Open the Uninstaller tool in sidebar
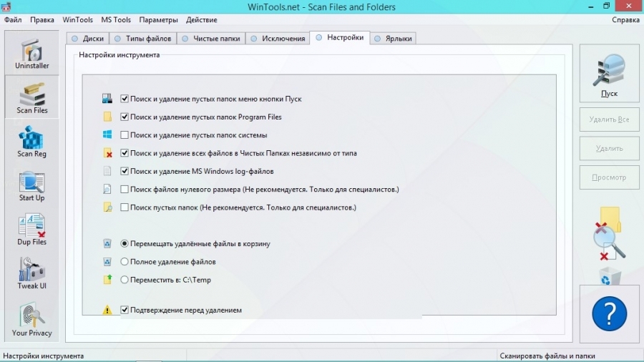 (31, 54)
